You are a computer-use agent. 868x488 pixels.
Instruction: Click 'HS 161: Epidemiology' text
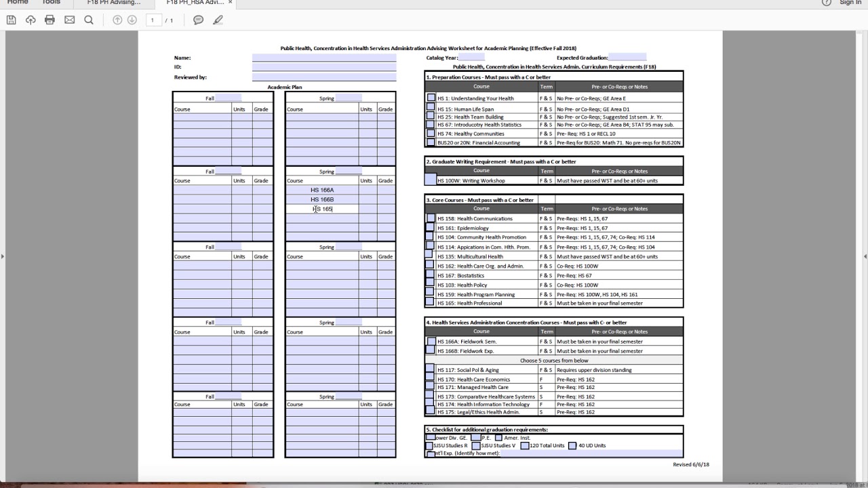coord(463,228)
